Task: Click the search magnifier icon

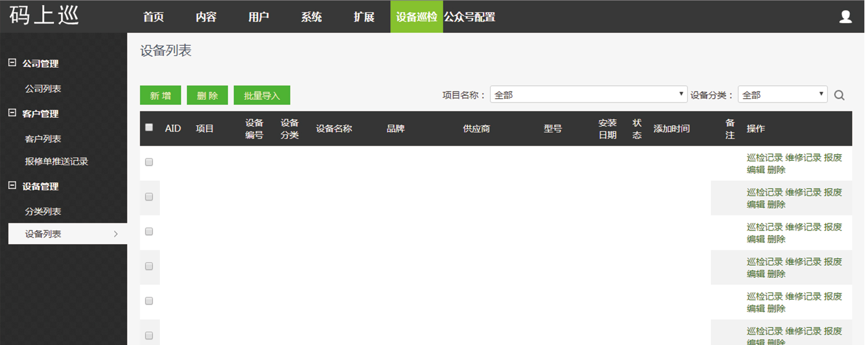Action: (839, 95)
